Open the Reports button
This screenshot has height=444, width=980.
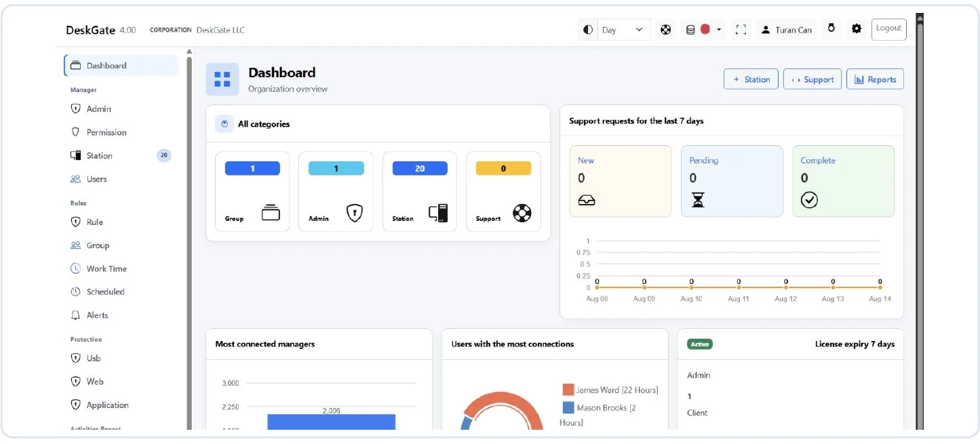coord(875,79)
